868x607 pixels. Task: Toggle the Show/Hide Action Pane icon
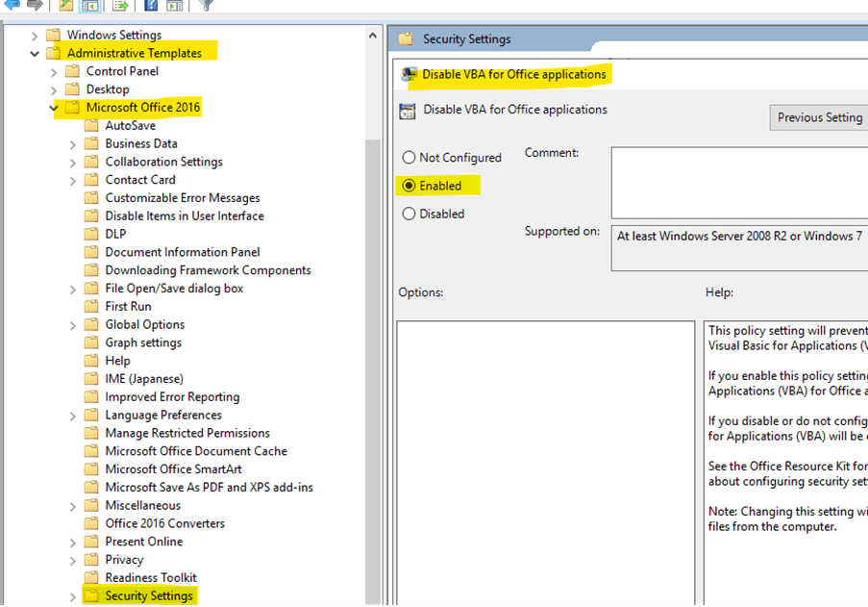click(x=174, y=6)
